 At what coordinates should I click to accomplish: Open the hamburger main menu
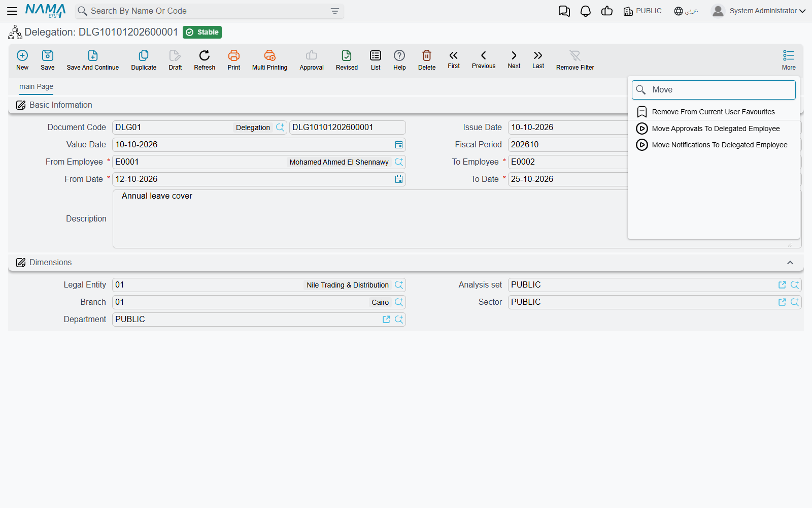pyautogui.click(x=12, y=11)
